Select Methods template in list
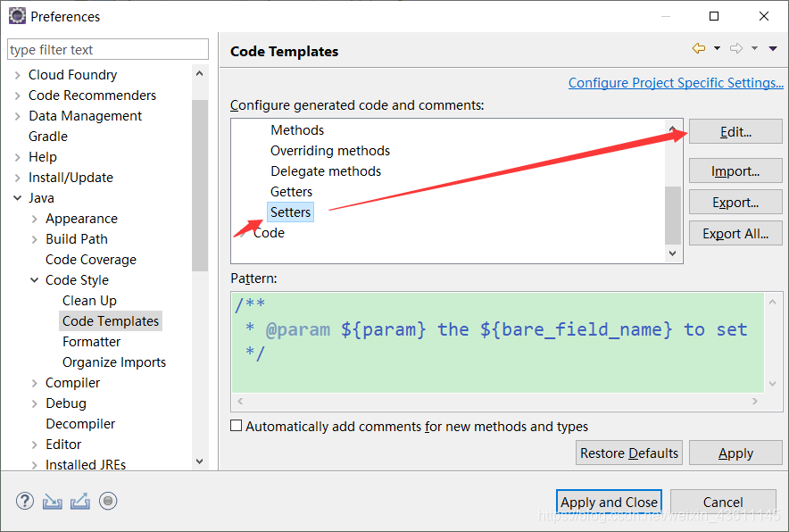The height and width of the screenshot is (532, 789). click(x=297, y=129)
